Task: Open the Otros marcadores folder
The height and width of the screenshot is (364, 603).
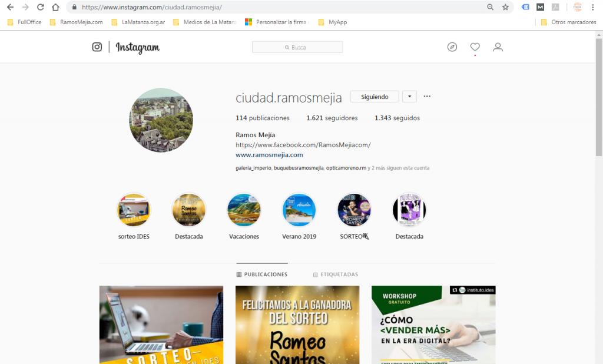Action: pyautogui.click(x=568, y=22)
